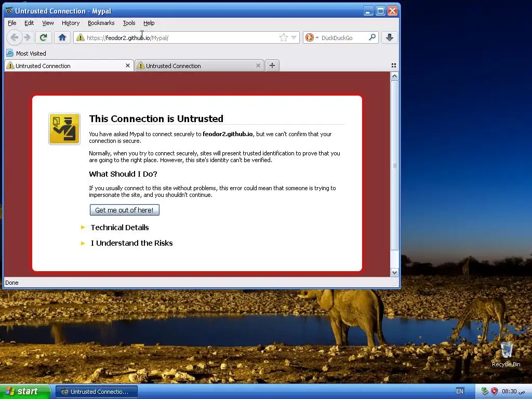Screen dimensions: 532x399
Task: Close the second Untrusted Connection tab
Action: click(258, 65)
